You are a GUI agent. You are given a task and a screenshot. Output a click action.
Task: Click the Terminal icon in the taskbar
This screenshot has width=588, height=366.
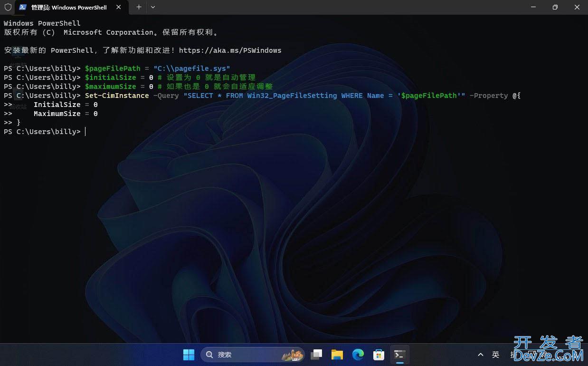click(399, 355)
